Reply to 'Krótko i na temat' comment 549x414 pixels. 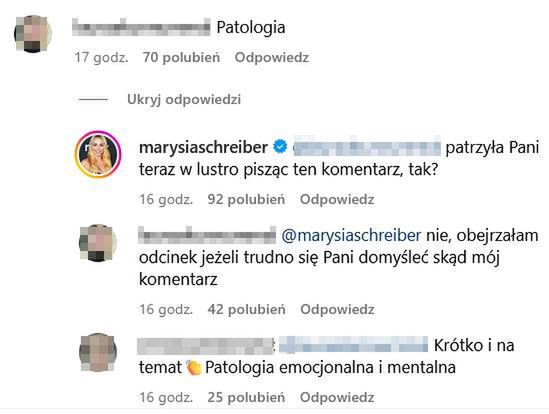[x=337, y=397]
